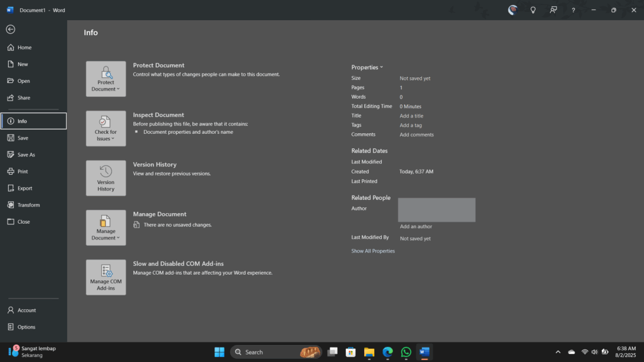Expand the Manage Document dropdown button
This screenshot has height=362, width=644.
click(106, 228)
